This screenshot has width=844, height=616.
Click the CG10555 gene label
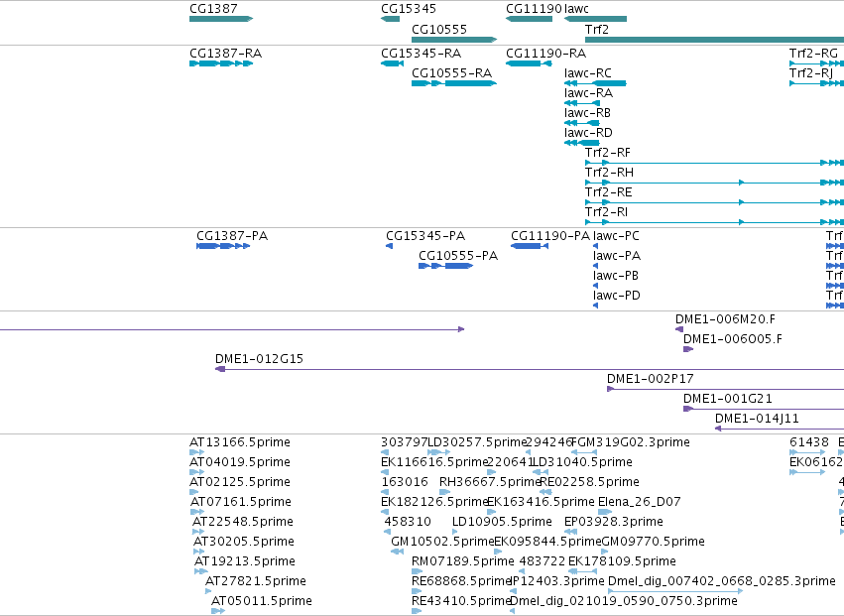coord(439,30)
